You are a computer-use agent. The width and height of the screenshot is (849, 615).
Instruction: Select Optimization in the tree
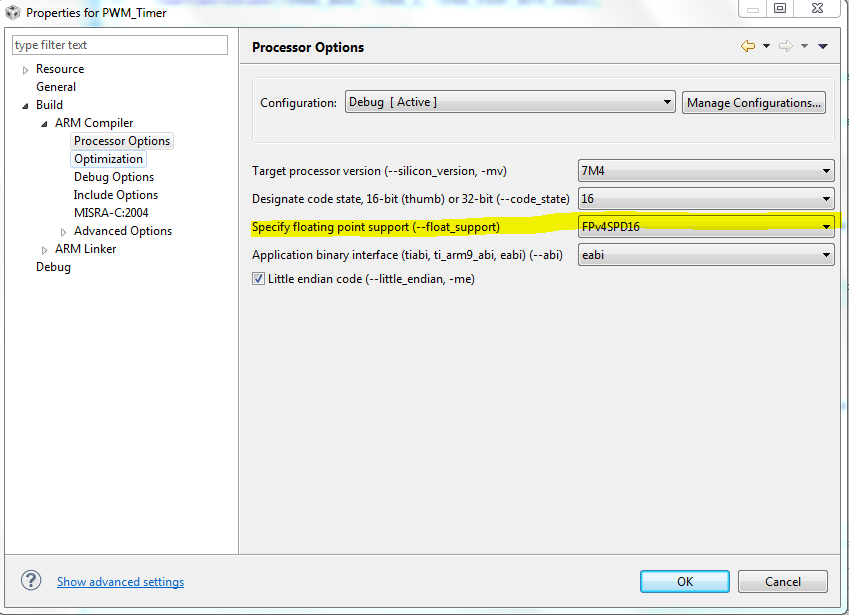click(108, 159)
